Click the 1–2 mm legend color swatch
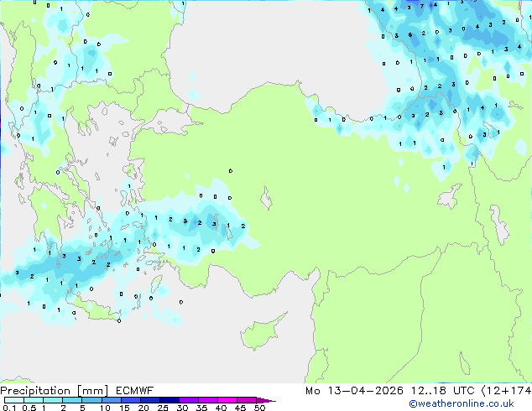 point(53,400)
